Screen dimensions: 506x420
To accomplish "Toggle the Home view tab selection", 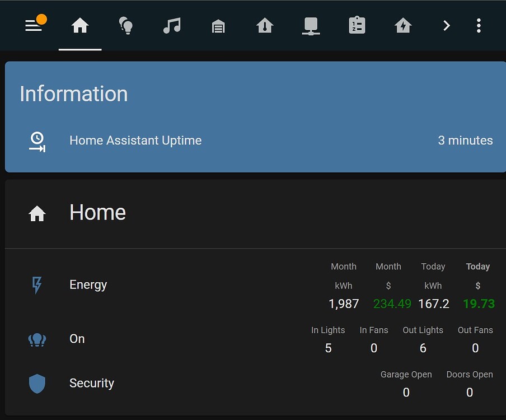I will point(80,25).
